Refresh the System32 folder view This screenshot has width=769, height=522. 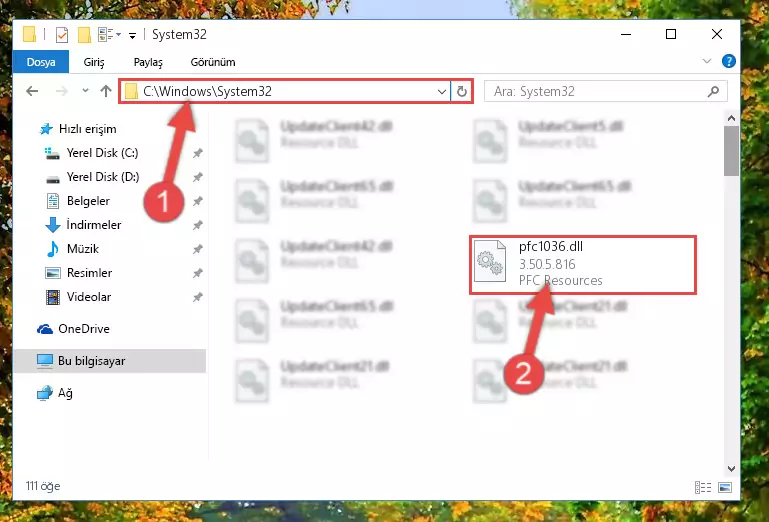(x=461, y=92)
